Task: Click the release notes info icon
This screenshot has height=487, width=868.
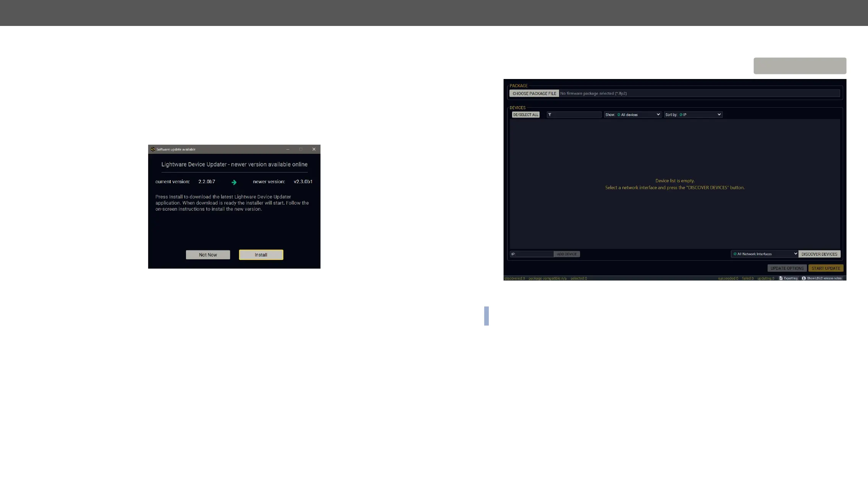Action: coord(804,278)
